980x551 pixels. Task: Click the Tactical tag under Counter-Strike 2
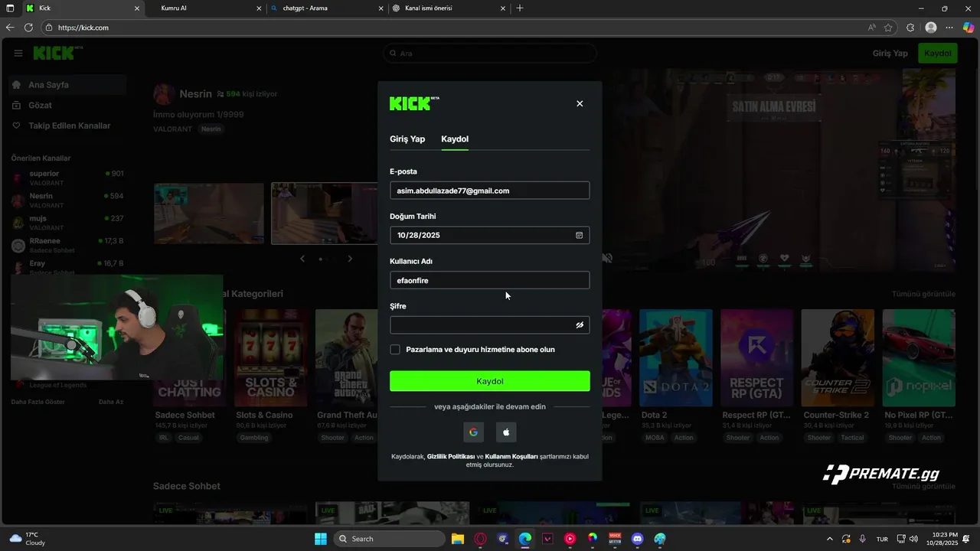pos(851,438)
